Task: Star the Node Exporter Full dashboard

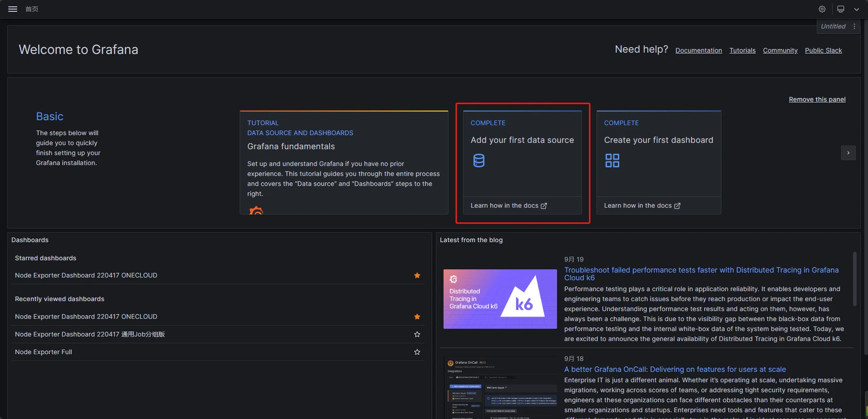Action: (417, 352)
